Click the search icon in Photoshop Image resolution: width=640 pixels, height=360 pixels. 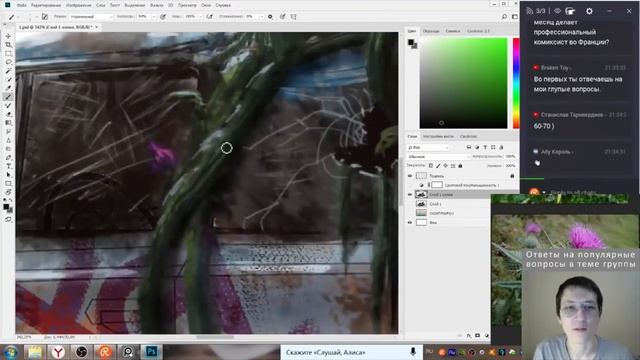click(504, 17)
